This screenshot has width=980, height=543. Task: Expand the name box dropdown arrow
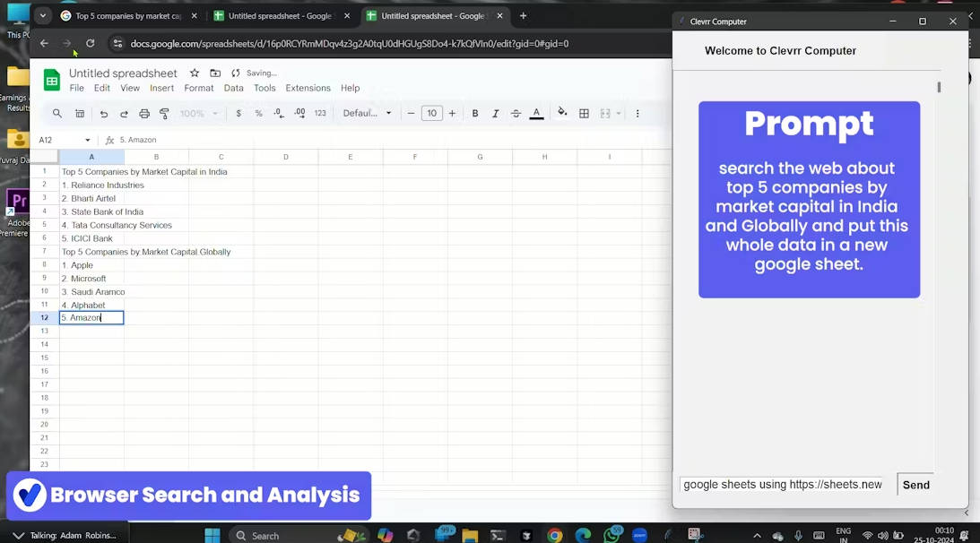(x=88, y=141)
